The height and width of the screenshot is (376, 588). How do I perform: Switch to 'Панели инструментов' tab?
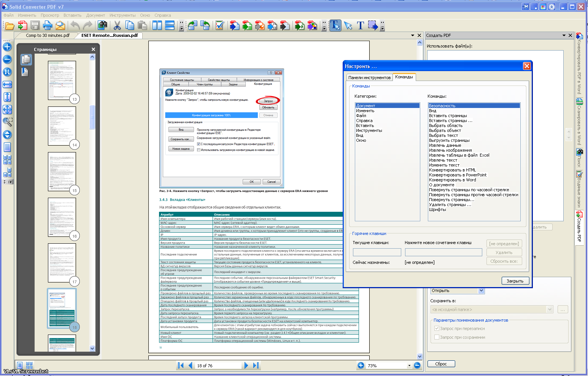(369, 77)
